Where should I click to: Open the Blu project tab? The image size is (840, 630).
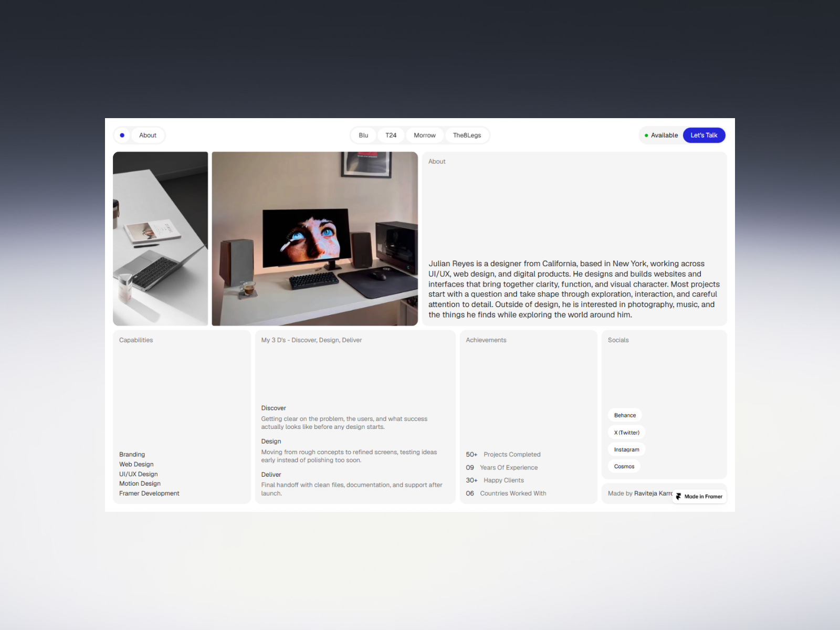363,135
